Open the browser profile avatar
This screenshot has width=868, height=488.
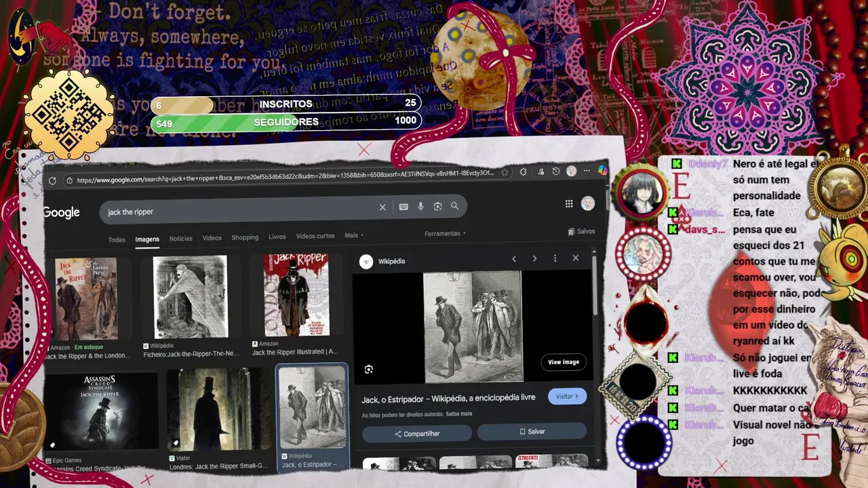pos(572,171)
